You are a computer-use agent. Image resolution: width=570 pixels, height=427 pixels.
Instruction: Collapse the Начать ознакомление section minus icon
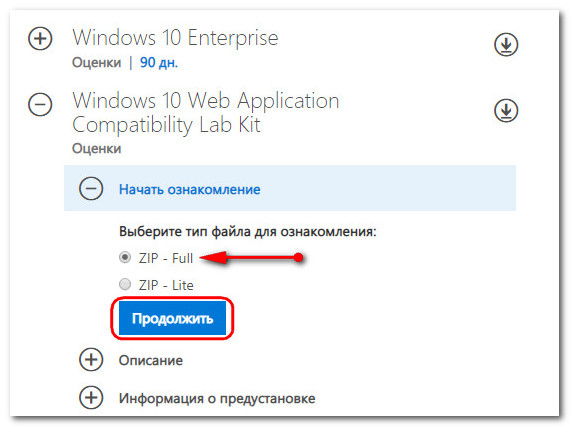click(91, 189)
